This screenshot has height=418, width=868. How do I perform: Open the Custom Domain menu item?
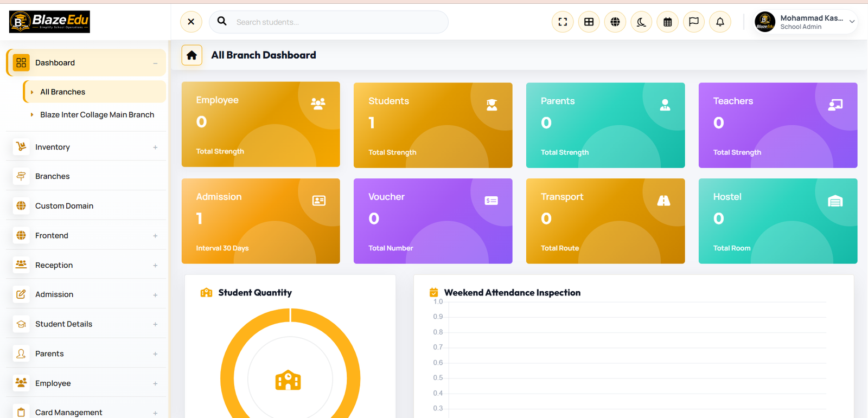tap(86, 205)
